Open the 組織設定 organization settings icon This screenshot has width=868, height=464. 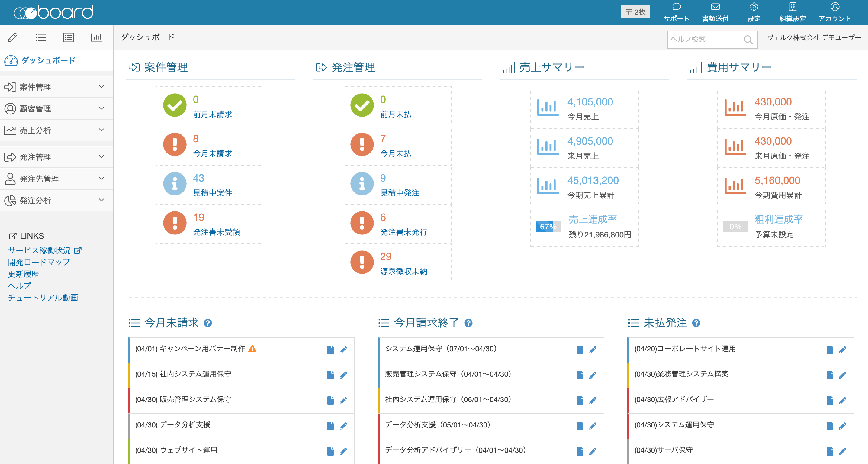[x=792, y=12]
